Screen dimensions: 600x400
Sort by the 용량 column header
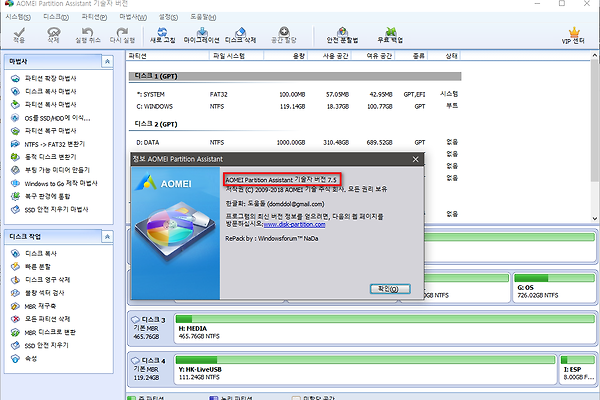[285, 56]
